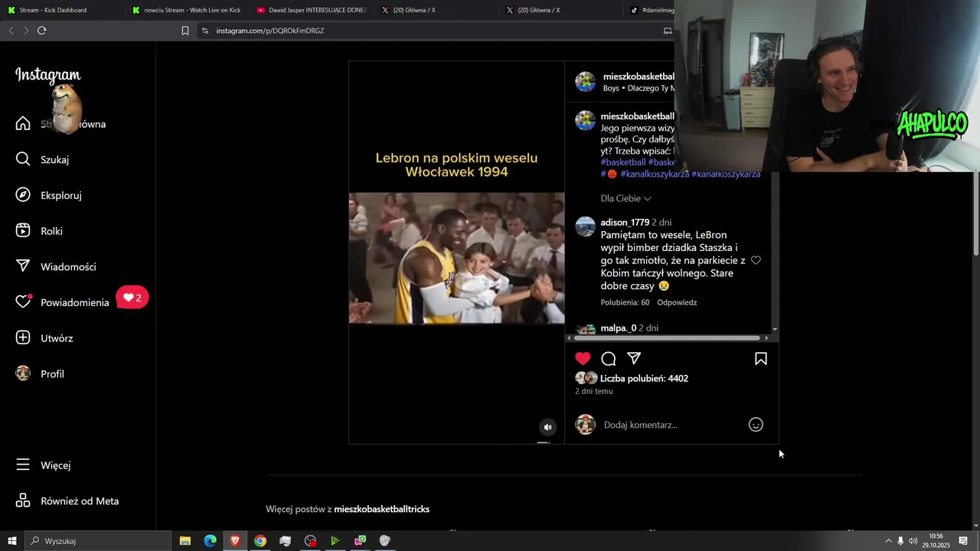Open Microsoft Edge from taskbar
The height and width of the screenshot is (551, 980).
210,541
